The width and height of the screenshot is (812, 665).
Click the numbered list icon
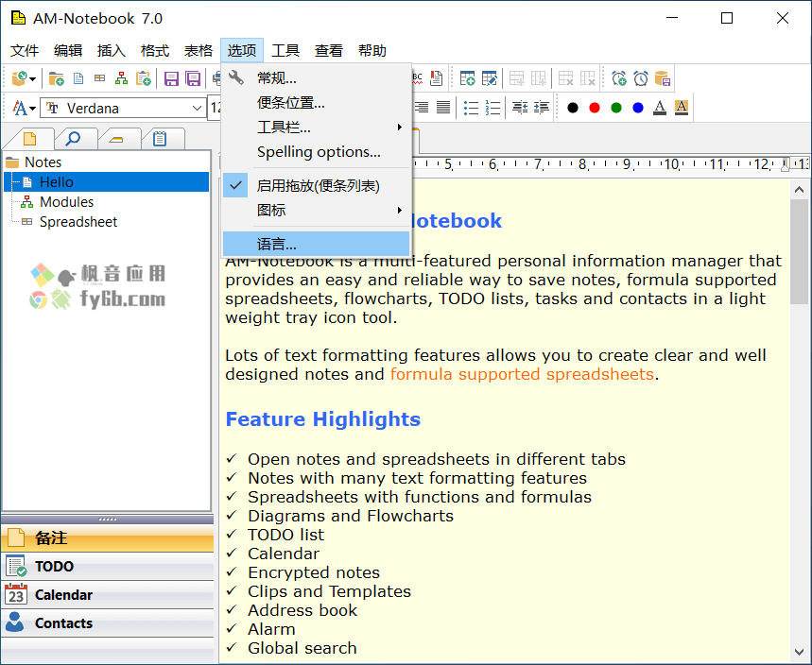pos(492,108)
